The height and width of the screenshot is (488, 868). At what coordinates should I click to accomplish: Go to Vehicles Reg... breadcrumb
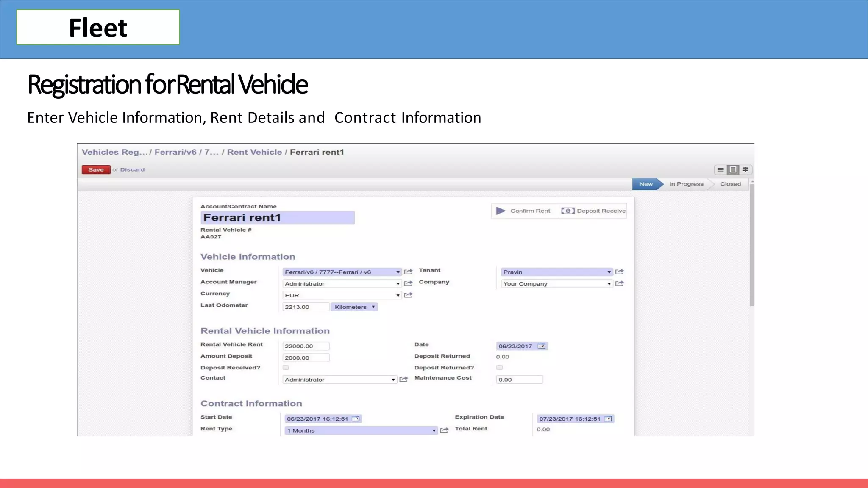114,152
